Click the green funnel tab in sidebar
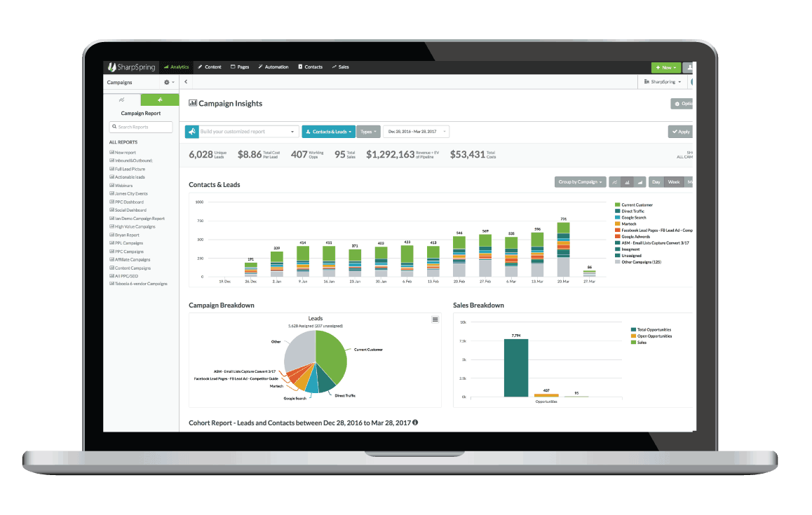The height and width of the screenshot is (515, 812). click(160, 99)
